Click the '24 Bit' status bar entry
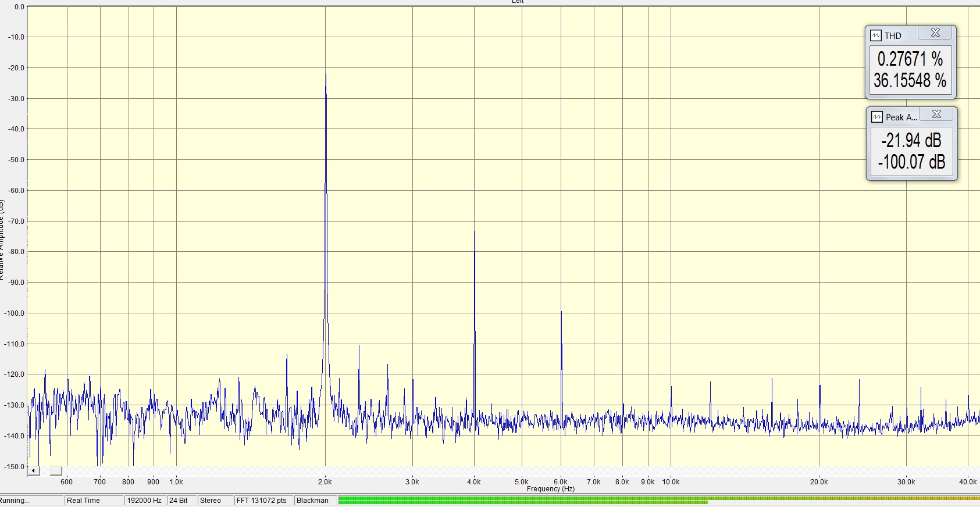The image size is (980, 507). tap(181, 501)
